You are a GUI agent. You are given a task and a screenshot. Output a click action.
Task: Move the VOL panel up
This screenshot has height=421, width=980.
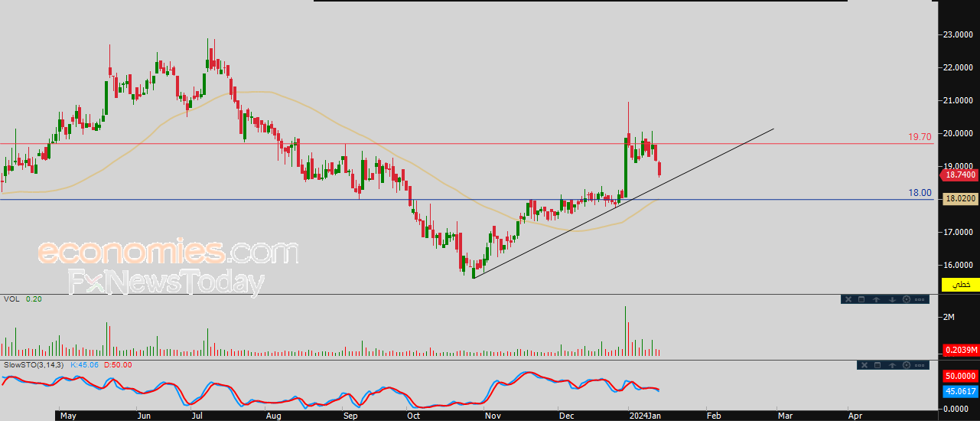[x=877, y=299]
